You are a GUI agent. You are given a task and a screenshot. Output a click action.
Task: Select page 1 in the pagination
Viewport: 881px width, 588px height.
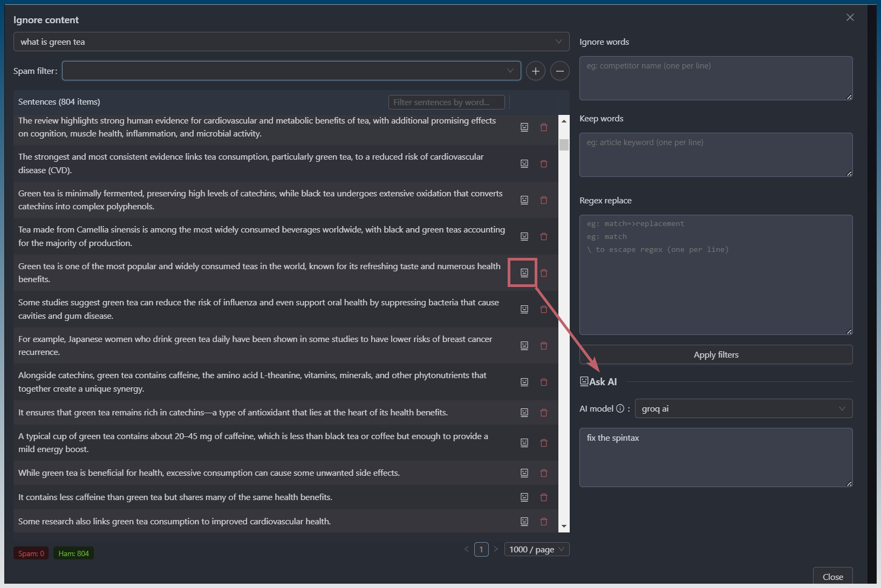tap(481, 549)
